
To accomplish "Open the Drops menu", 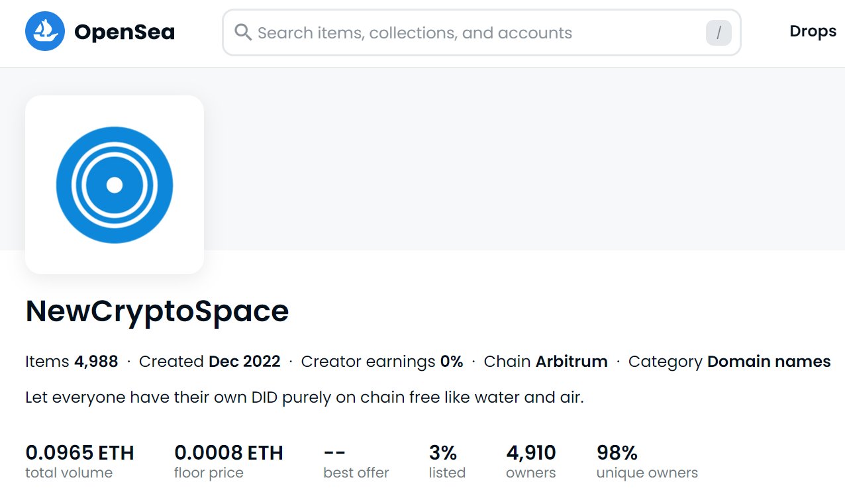I will pyautogui.click(x=813, y=31).
